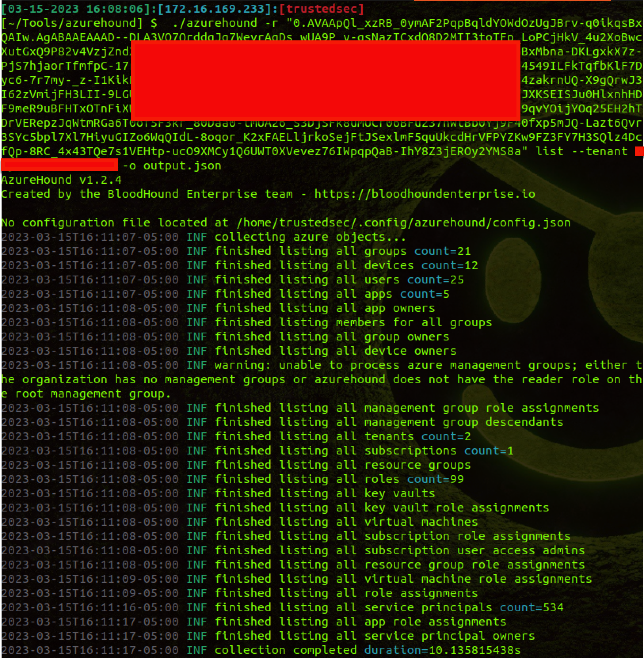Click the devices count=12 value

pos(449,265)
